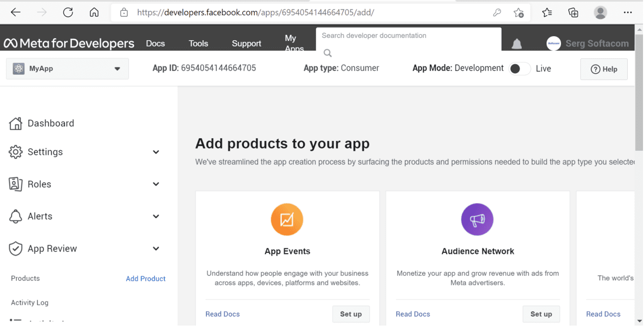Click the Products label in sidebar

26,278
